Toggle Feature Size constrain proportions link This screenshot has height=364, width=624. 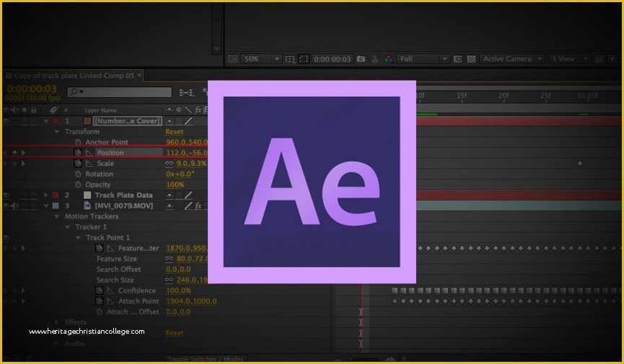coord(169,259)
